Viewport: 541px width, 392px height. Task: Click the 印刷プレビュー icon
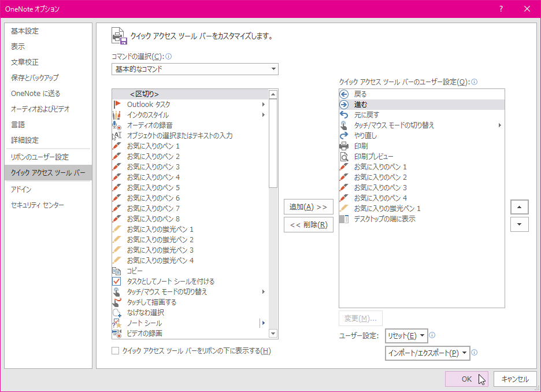[344, 157]
